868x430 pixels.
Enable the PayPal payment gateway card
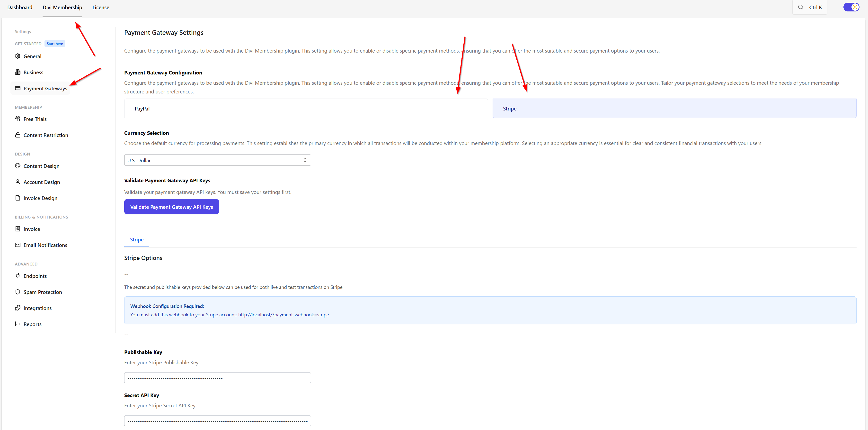(305, 108)
